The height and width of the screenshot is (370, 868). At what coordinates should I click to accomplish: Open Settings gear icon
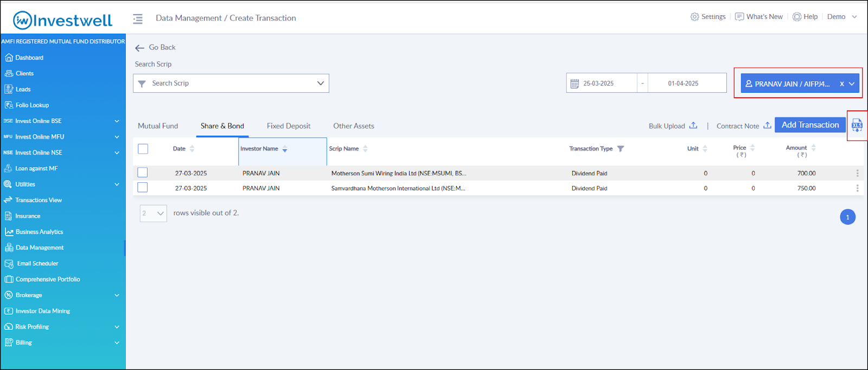click(694, 17)
